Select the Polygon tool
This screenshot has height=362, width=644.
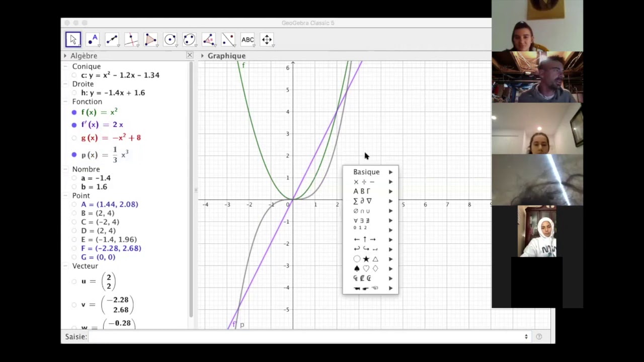click(x=150, y=40)
